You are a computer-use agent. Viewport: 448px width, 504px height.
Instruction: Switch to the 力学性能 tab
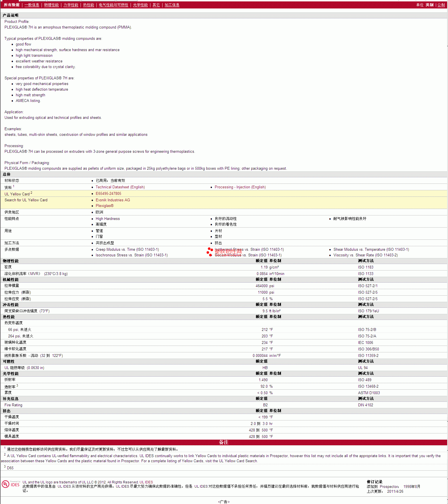[x=71, y=5]
